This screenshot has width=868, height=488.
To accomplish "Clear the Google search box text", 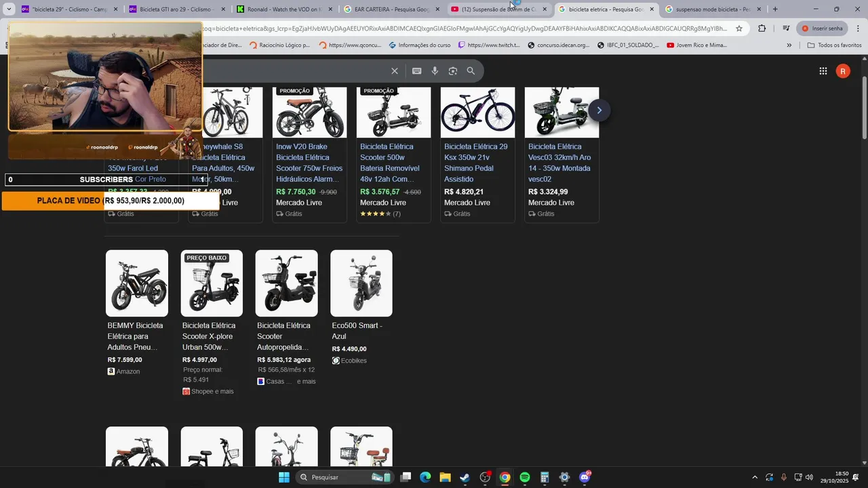I will click(x=395, y=71).
